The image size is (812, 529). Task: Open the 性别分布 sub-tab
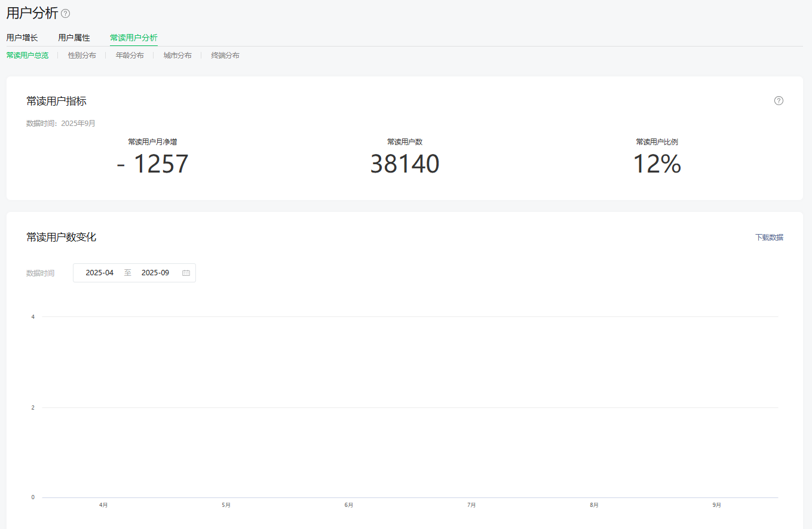(82, 56)
